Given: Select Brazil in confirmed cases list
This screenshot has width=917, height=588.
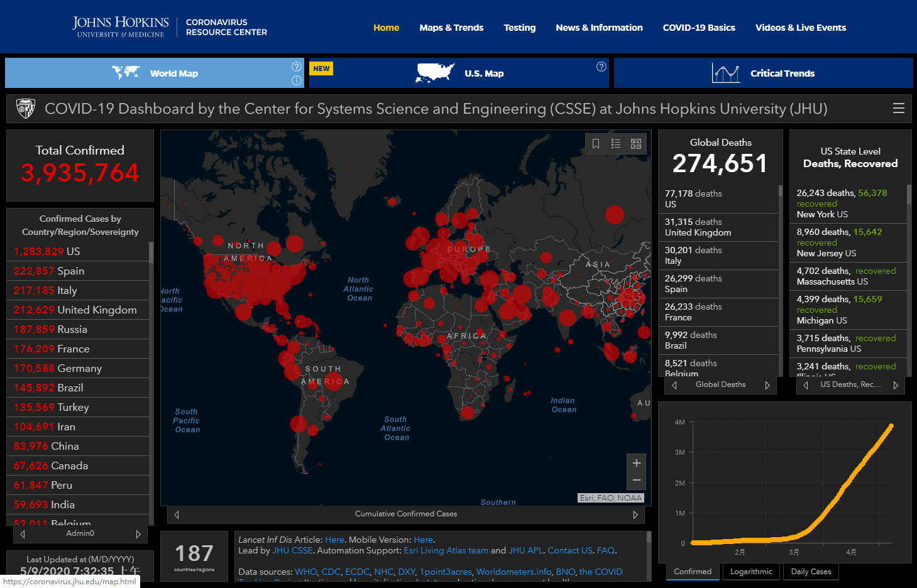Looking at the screenshot, I should [78, 388].
